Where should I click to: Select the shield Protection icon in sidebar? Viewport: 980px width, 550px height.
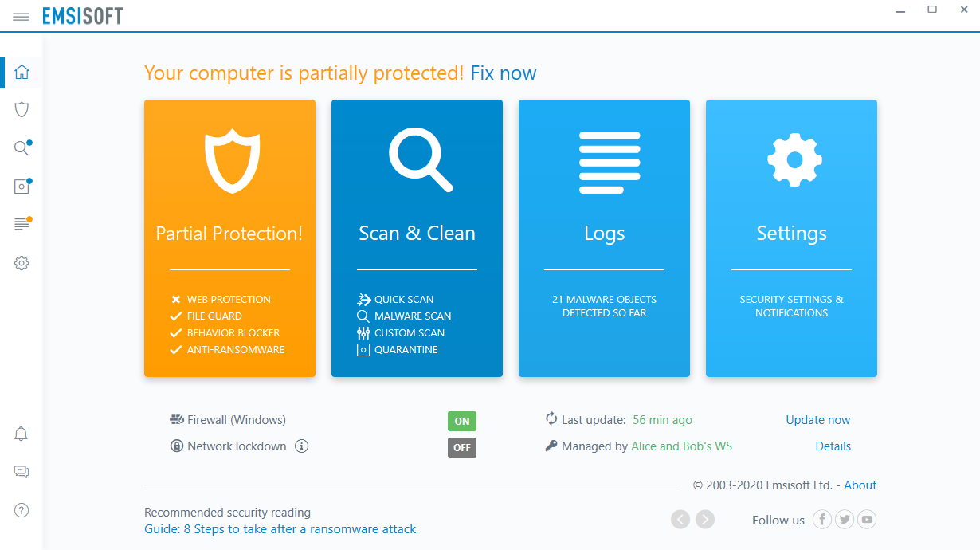coord(22,109)
